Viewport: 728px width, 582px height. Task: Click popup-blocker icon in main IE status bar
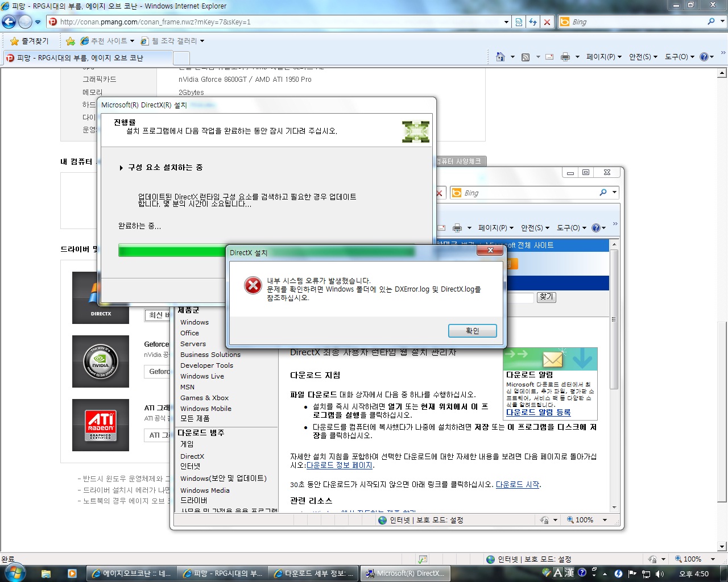tap(422, 559)
